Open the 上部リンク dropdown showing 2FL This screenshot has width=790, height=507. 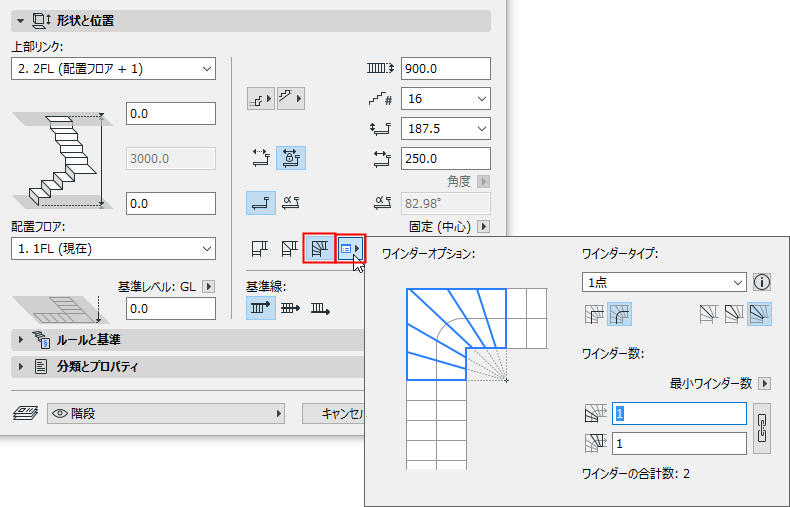(113, 69)
